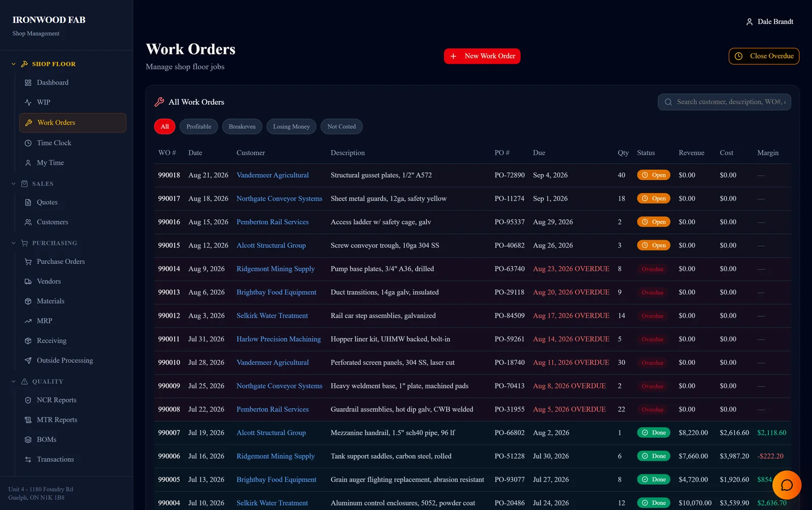The image size is (812, 510).
Task: Click the Time Clock icon
Action: [28, 143]
